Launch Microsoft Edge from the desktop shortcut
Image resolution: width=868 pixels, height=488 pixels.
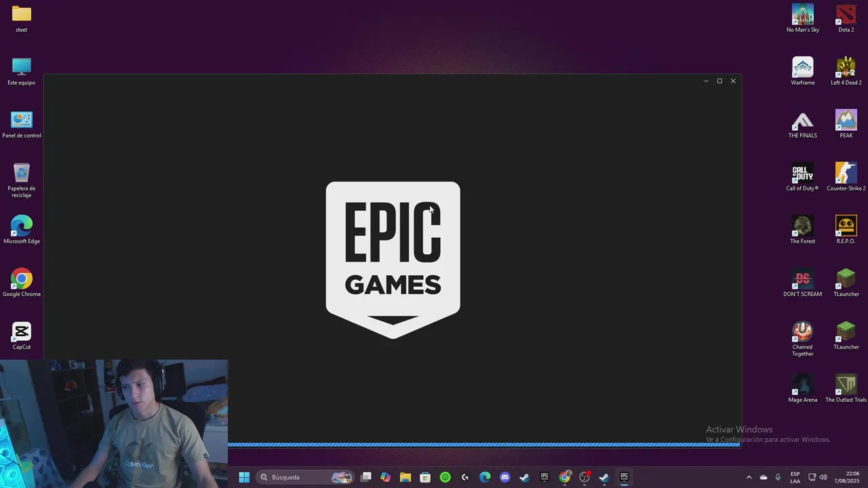22,230
